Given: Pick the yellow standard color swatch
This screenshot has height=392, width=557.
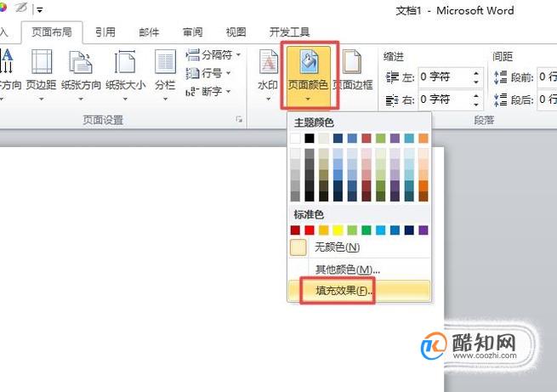Looking at the screenshot, I should pyautogui.click(x=338, y=230).
